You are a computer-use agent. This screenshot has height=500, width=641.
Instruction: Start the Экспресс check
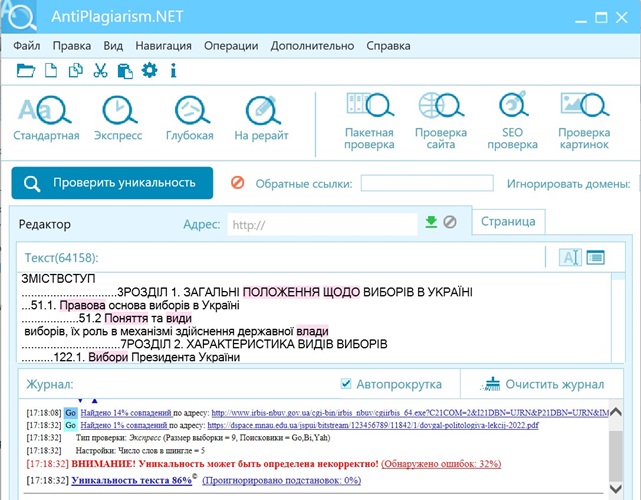(118, 118)
